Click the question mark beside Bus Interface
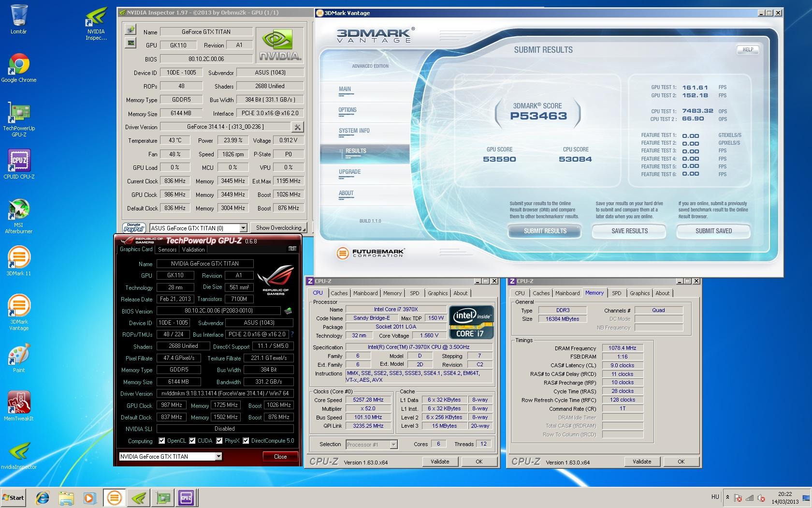The height and width of the screenshot is (508, 812). pyautogui.click(x=292, y=334)
